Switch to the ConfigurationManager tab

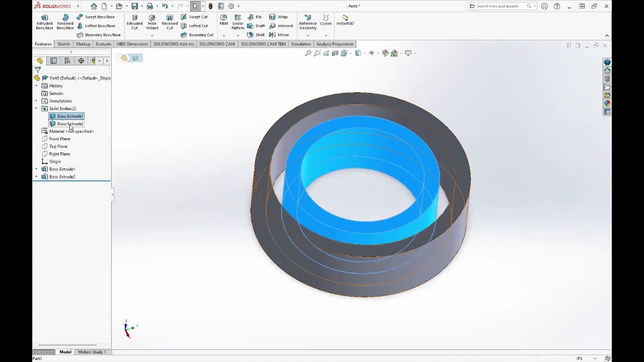coord(67,61)
